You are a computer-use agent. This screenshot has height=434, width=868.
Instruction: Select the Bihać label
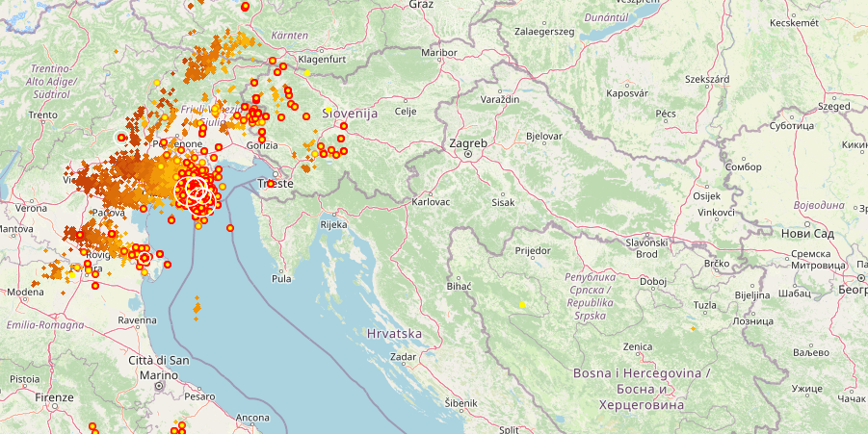click(x=459, y=287)
